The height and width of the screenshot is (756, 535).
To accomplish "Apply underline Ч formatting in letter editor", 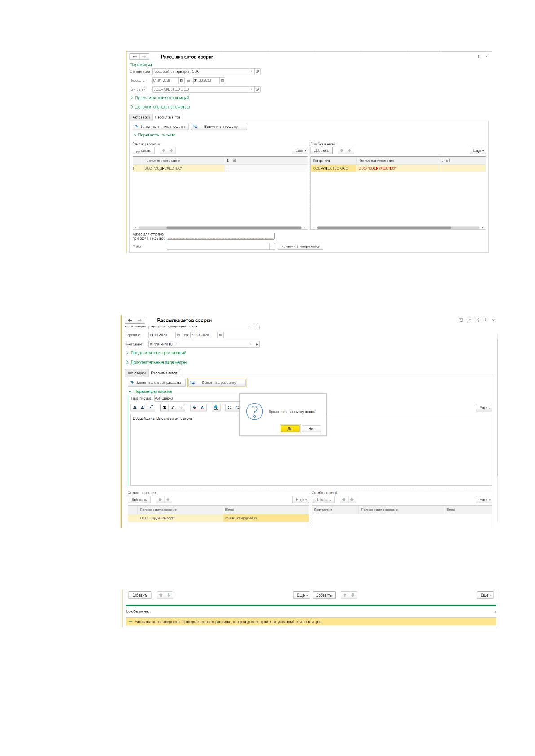I will [181, 408].
